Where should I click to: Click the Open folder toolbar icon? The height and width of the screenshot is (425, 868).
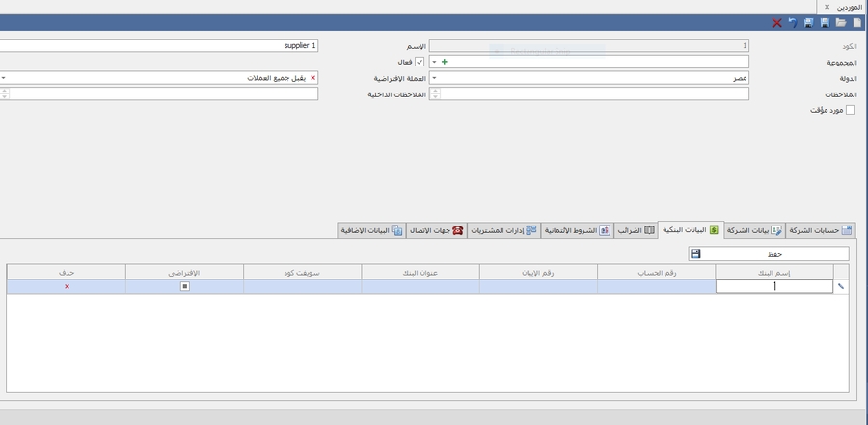tap(840, 22)
